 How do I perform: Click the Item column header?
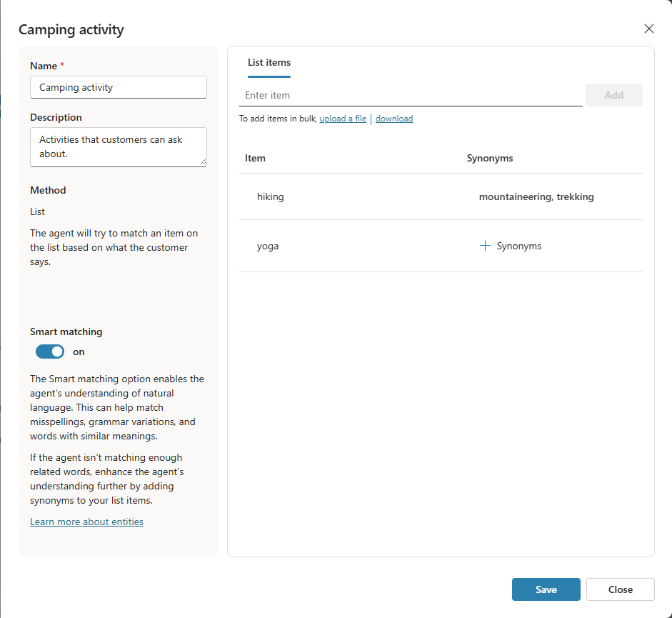tap(255, 158)
